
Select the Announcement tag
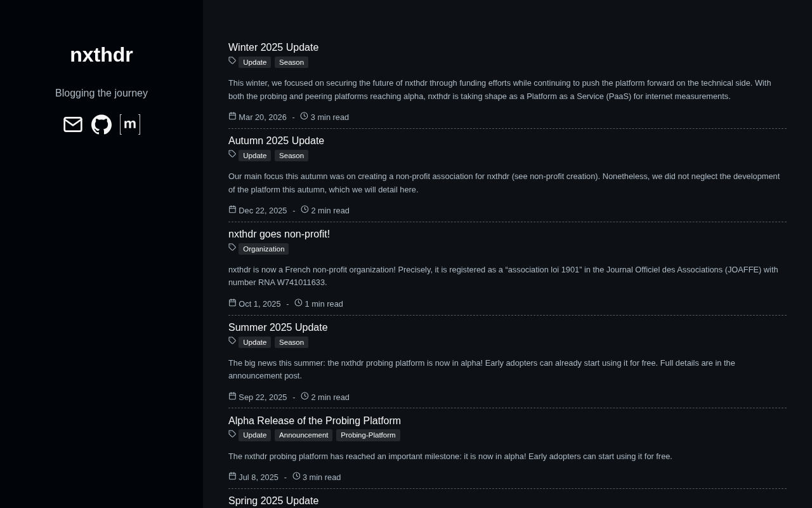coord(303,435)
